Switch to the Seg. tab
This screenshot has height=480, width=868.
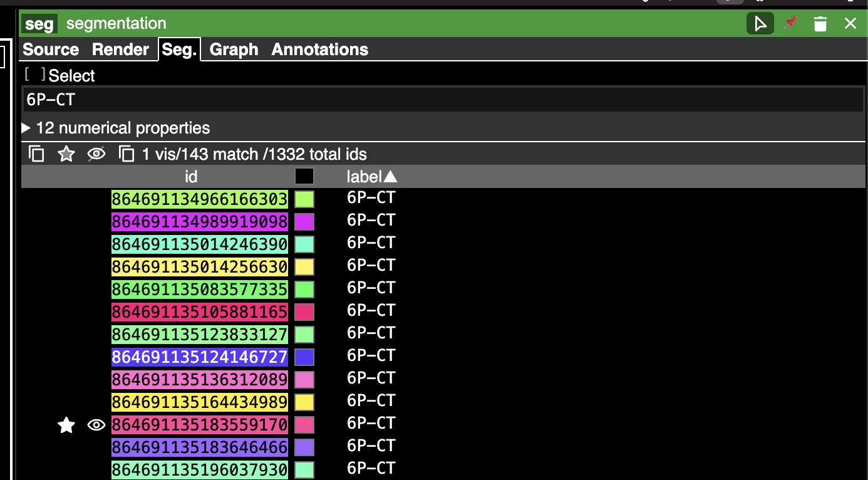click(x=179, y=50)
